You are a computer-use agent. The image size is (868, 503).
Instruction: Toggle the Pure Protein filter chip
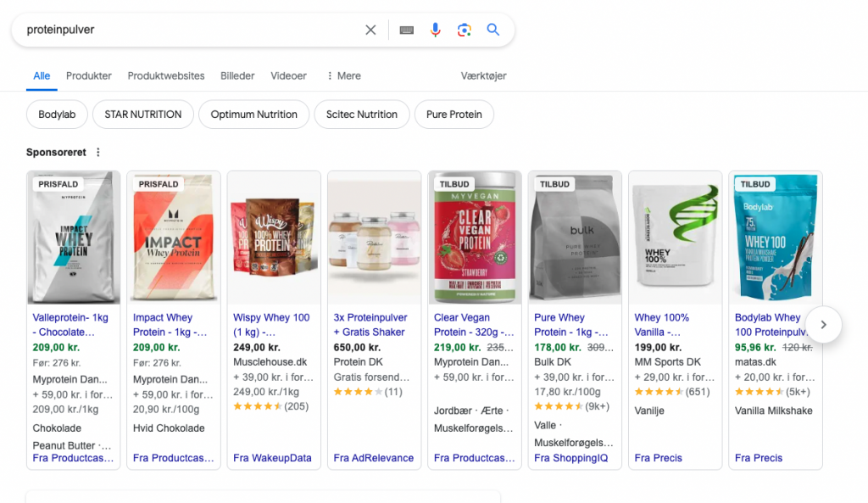click(453, 114)
